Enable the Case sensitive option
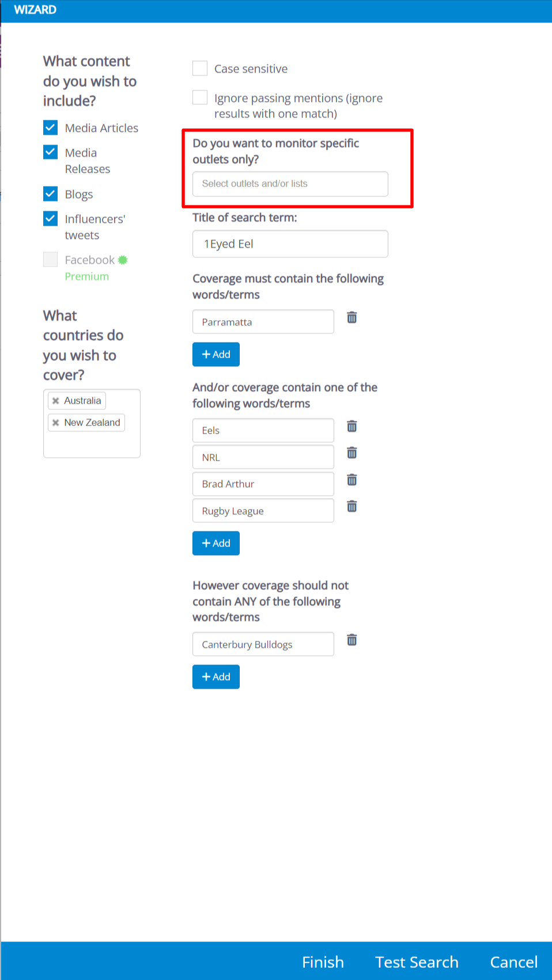 click(x=200, y=69)
